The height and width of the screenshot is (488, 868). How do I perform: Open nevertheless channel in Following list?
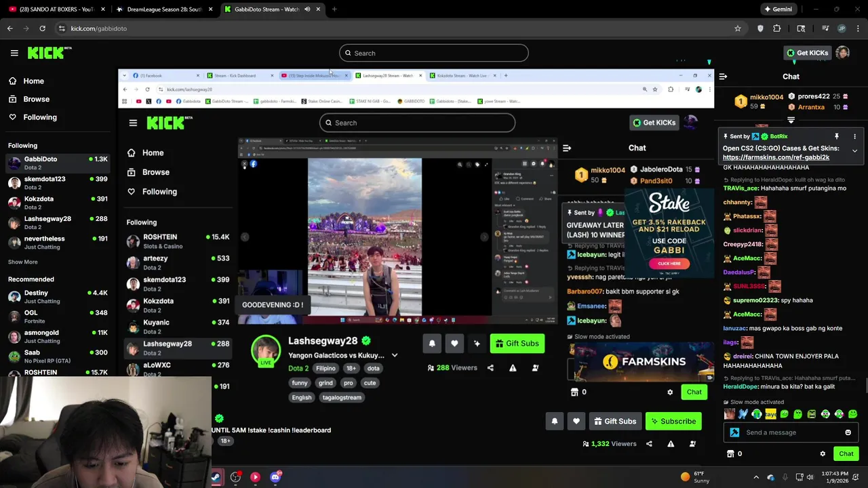click(x=58, y=242)
